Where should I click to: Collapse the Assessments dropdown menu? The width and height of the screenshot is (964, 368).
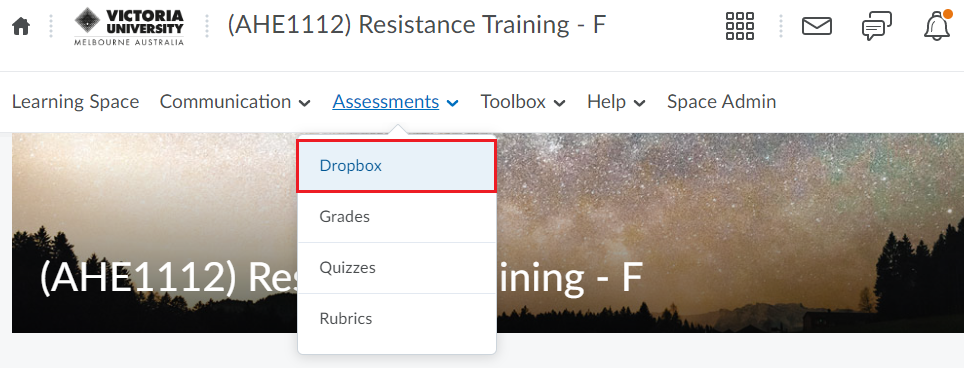pyautogui.click(x=395, y=102)
